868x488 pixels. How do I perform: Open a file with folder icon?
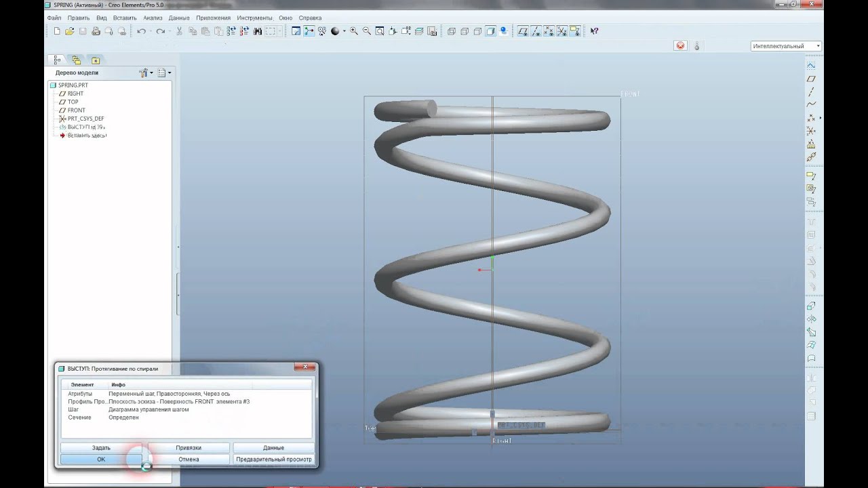[69, 31]
